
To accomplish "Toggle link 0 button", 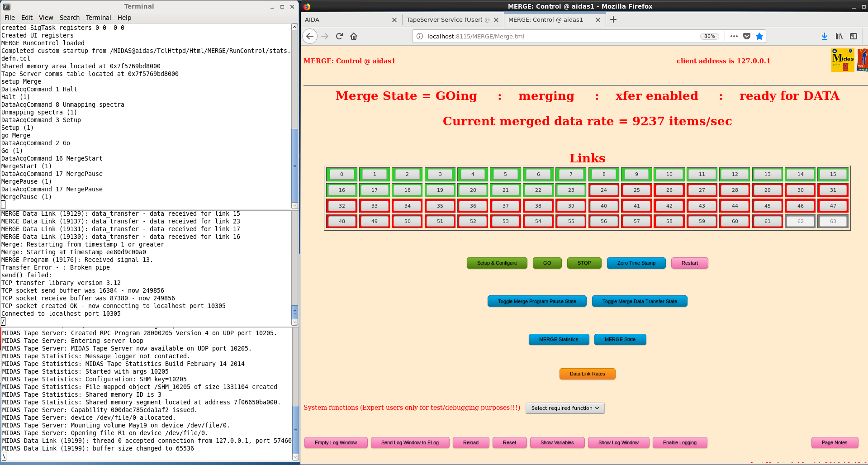I will pos(342,174).
